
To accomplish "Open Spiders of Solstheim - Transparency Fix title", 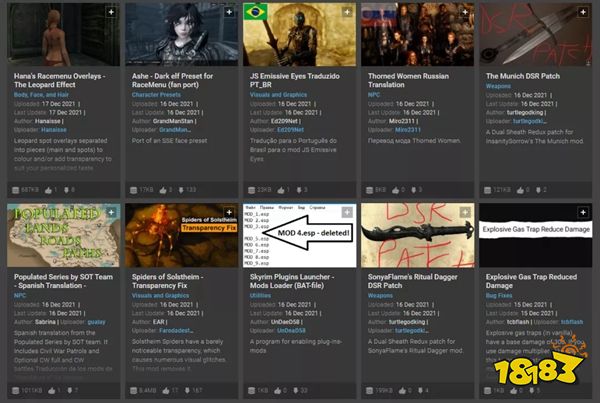I will point(168,281).
